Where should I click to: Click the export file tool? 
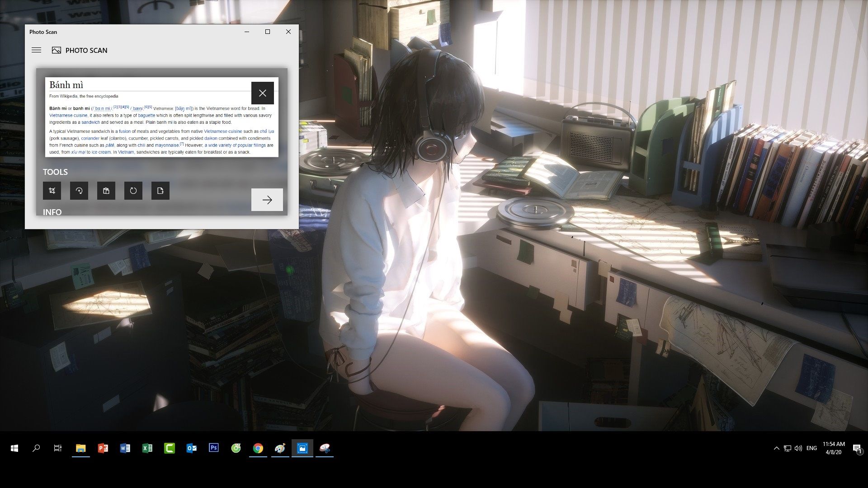(160, 191)
